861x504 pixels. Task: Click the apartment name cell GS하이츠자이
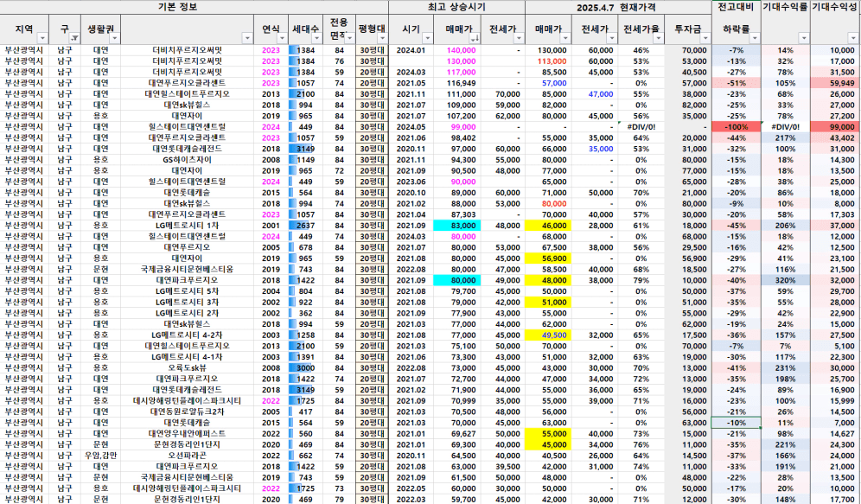point(188,160)
